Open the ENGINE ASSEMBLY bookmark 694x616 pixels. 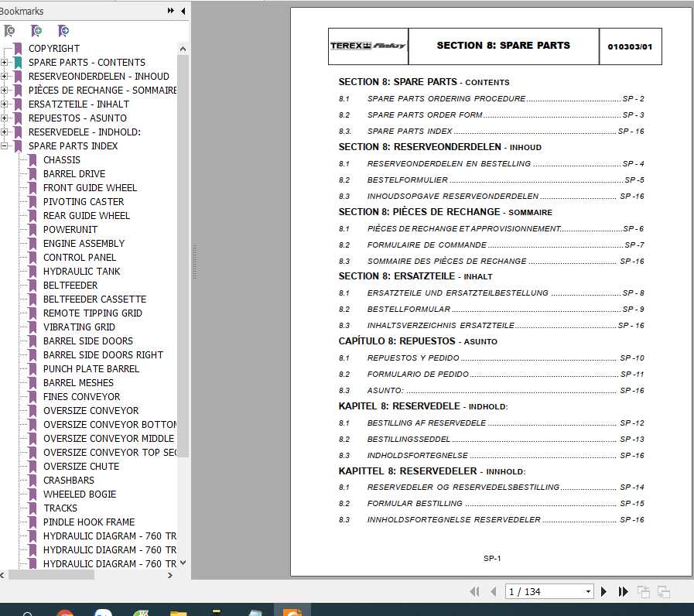pyautogui.click(x=84, y=244)
